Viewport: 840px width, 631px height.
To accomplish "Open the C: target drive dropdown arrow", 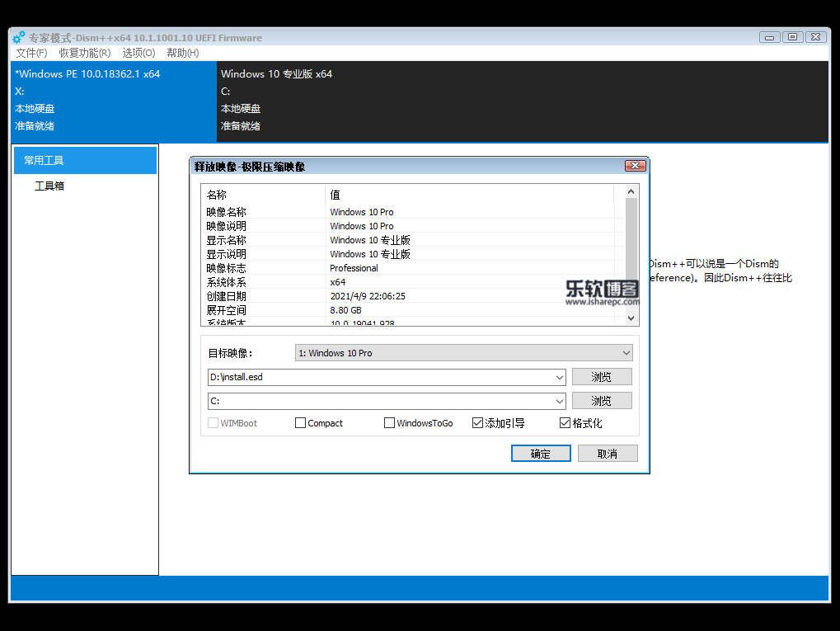I will coord(560,401).
